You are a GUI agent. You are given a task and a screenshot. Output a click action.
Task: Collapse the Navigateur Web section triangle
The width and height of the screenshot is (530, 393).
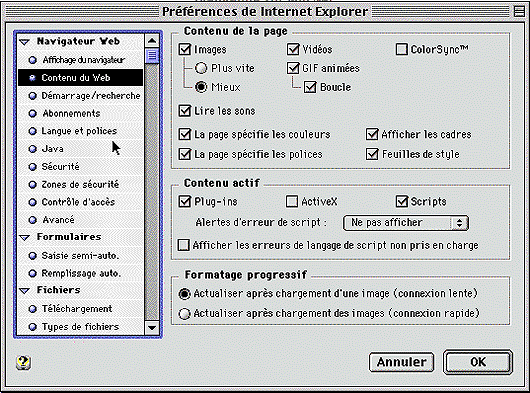[24, 42]
